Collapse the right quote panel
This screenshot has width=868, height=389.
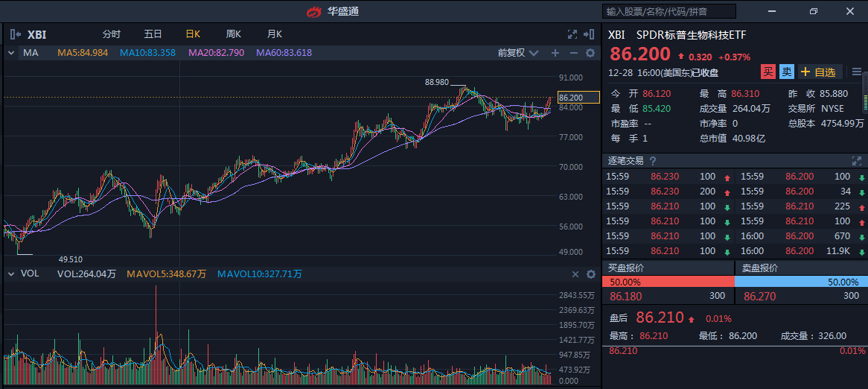[590, 34]
